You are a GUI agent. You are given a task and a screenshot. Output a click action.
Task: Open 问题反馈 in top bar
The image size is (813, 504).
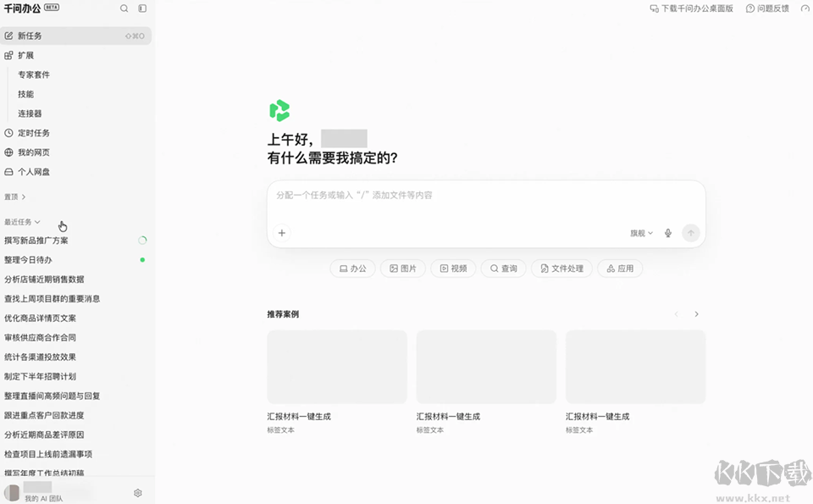(x=767, y=8)
